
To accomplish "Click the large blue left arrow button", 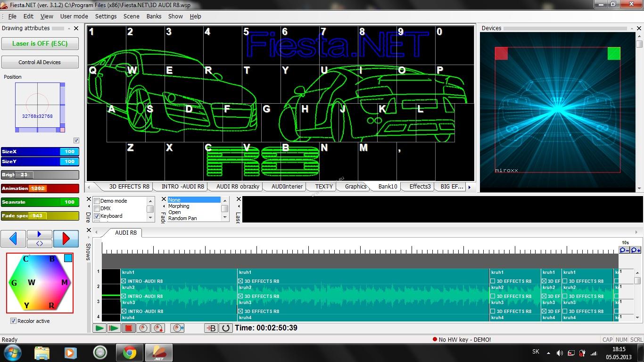I will coord(13,239).
